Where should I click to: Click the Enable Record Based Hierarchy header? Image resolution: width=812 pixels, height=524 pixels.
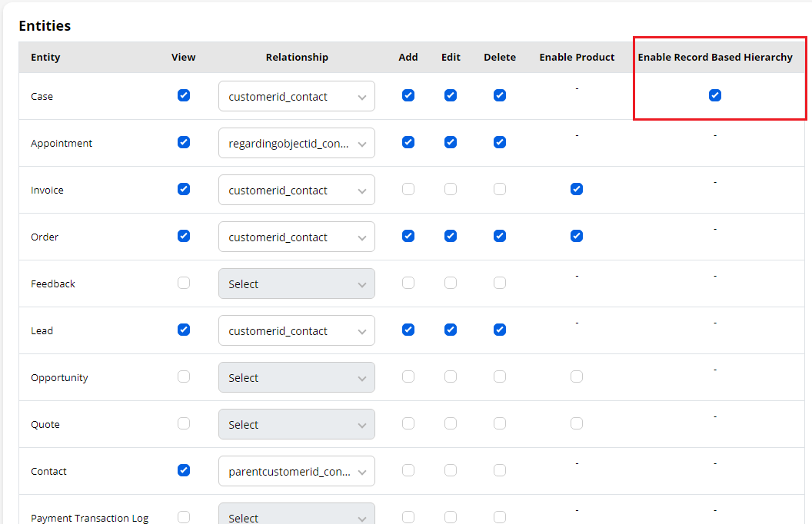[x=715, y=58]
